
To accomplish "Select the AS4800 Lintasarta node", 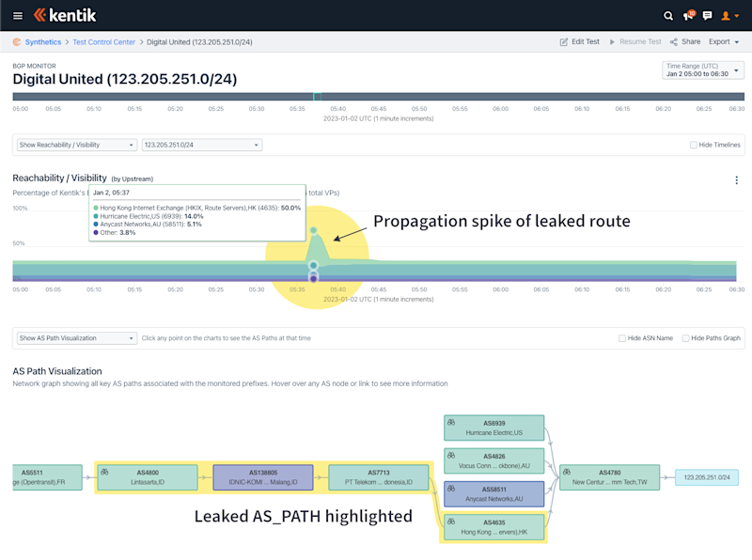I will click(x=148, y=477).
